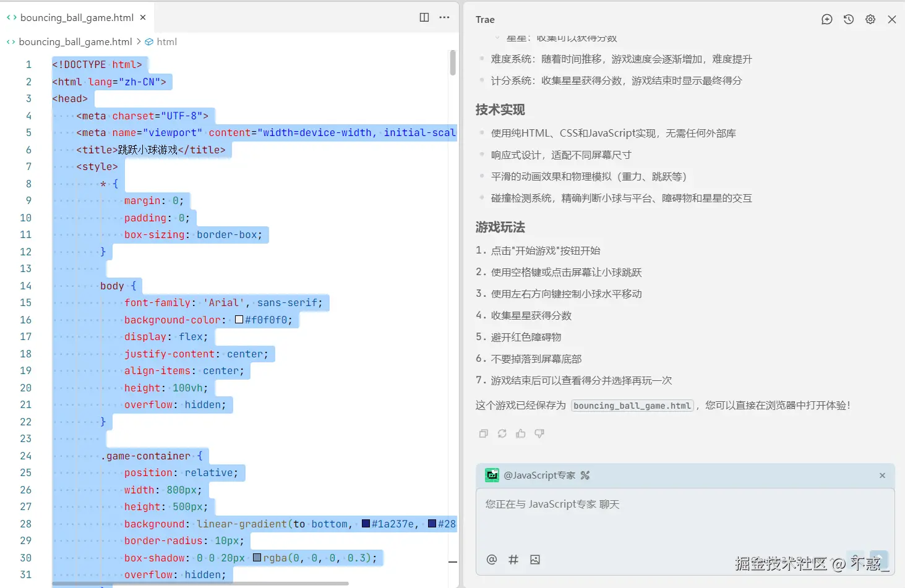Screen dimensions: 905x588
Task: Click the bullet 响应式设计，适配不同屏幕尺寸
Action: pos(561,155)
